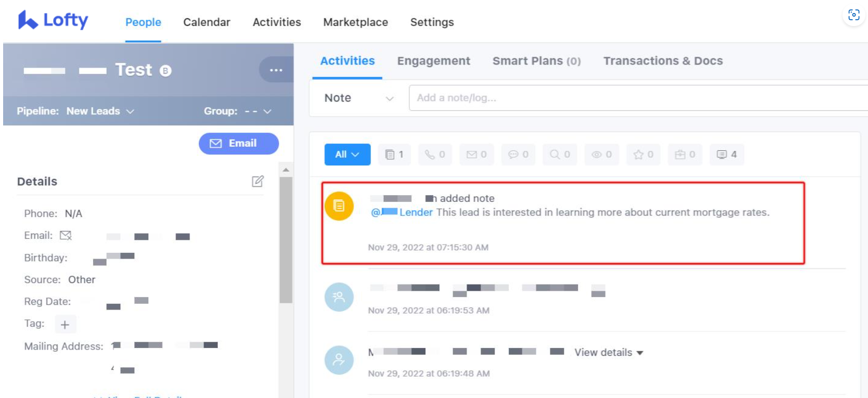Click the Source: Other value

point(82,280)
